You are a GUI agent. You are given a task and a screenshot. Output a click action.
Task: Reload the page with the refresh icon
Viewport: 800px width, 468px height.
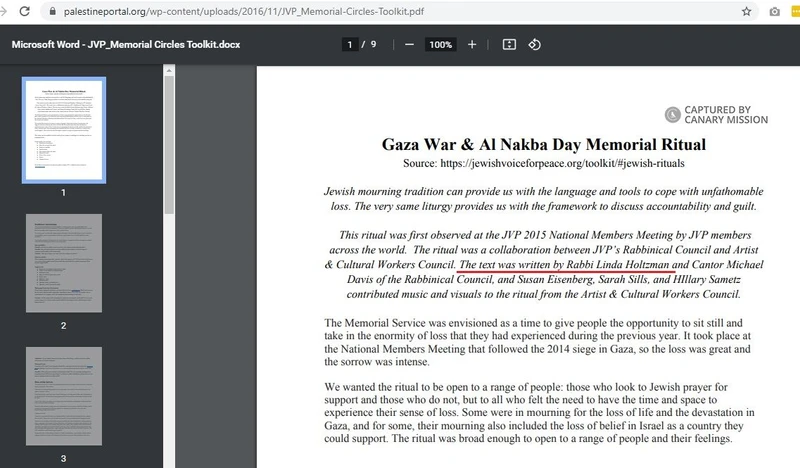(24, 11)
